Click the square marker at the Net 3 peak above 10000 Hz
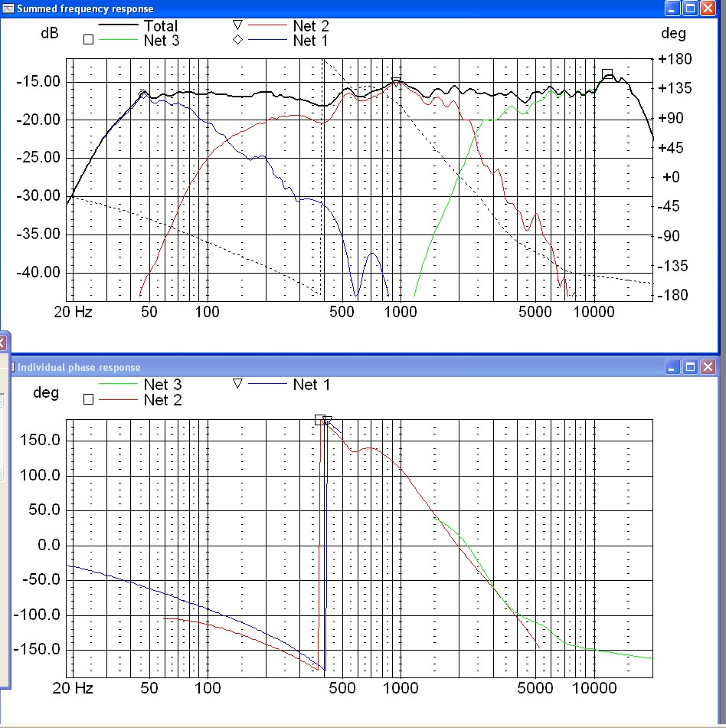 pyautogui.click(x=607, y=74)
